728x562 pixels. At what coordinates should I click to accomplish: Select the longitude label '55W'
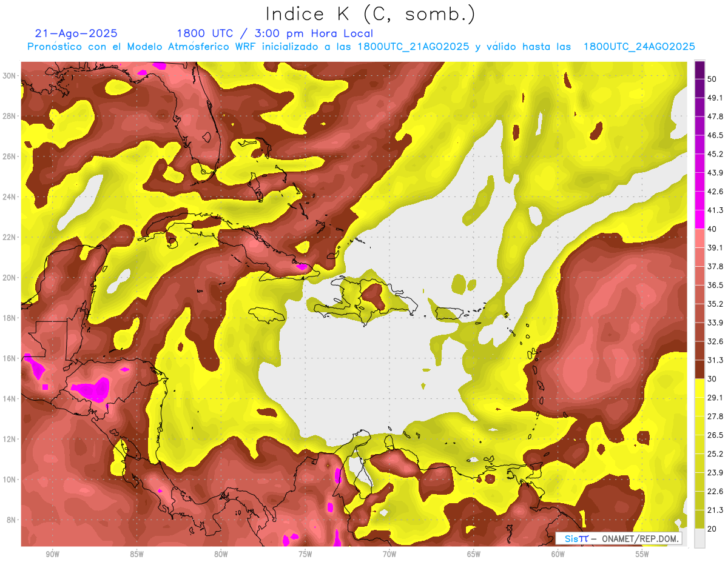tap(642, 555)
